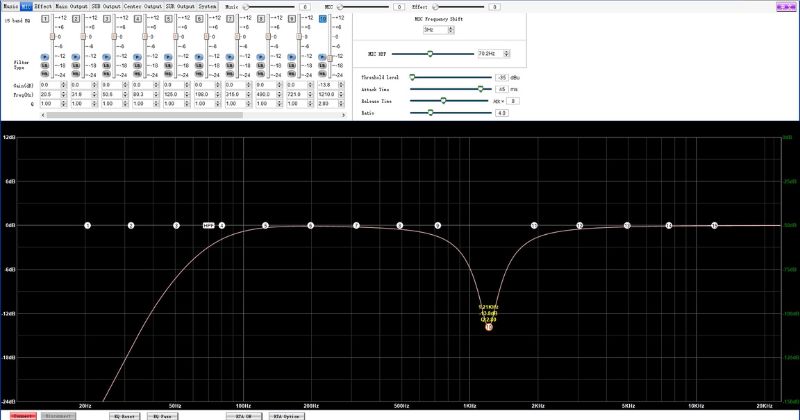Image resolution: width=800 pixels, height=420 pixels.
Task: Toggle the band 6 number button
Action: click(201, 20)
